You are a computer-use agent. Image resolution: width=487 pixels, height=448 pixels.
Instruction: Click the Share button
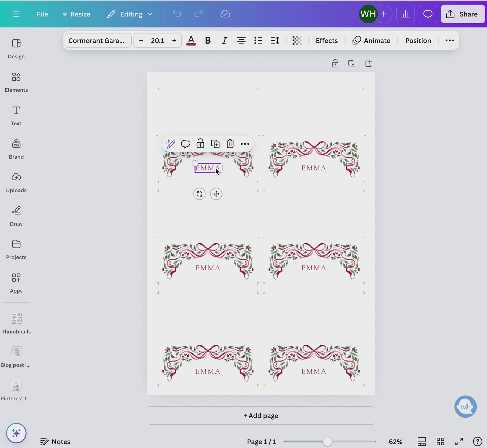click(x=463, y=14)
